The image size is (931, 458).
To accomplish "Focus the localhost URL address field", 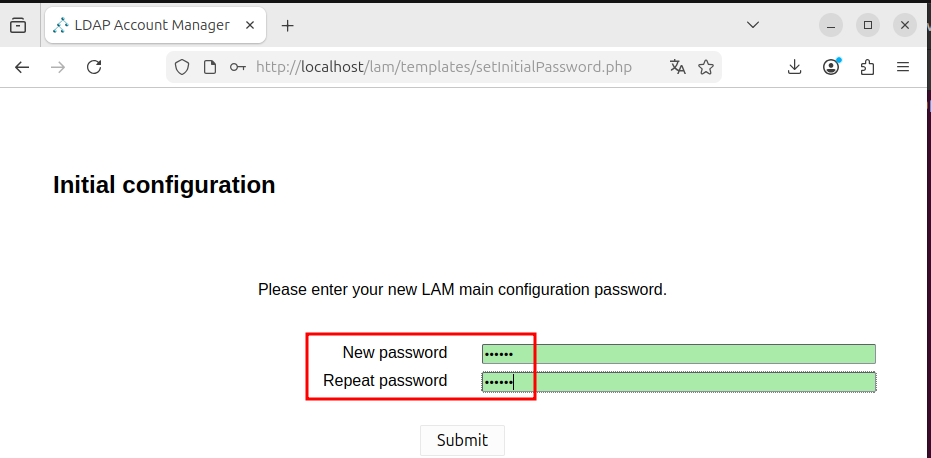I will tap(450, 67).
